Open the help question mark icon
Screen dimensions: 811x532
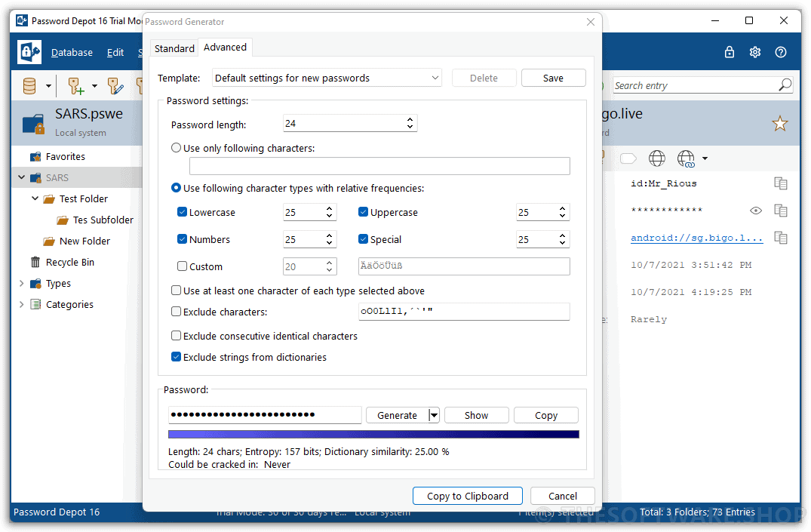[x=781, y=52]
